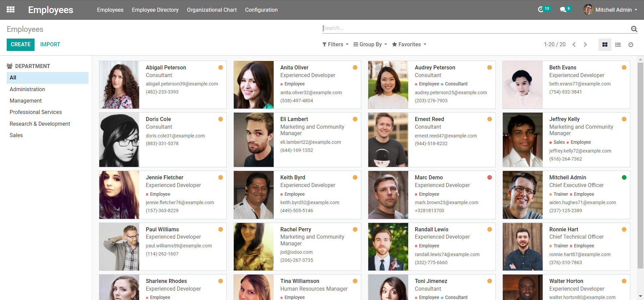Click Ernest Reed's orange status dot
The image size is (644, 300).
490,119
